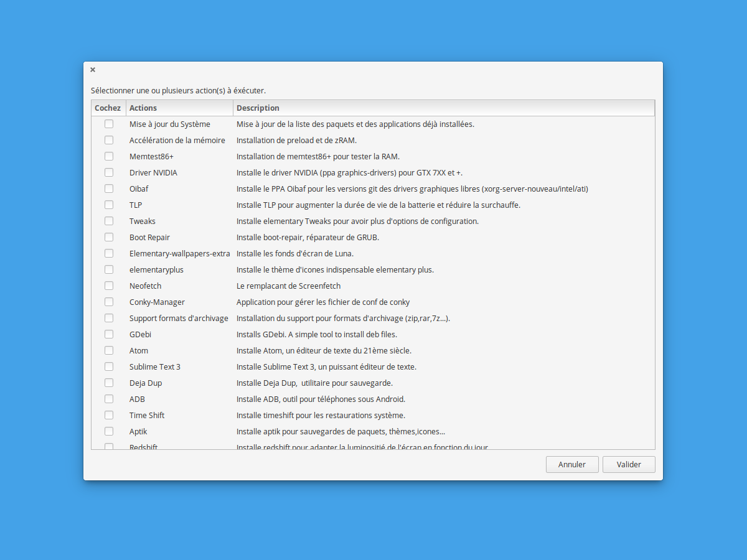The height and width of the screenshot is (560, 747).
Task: Click description about ADB outil pour téléphones Android
Action: tap(321, 399)
